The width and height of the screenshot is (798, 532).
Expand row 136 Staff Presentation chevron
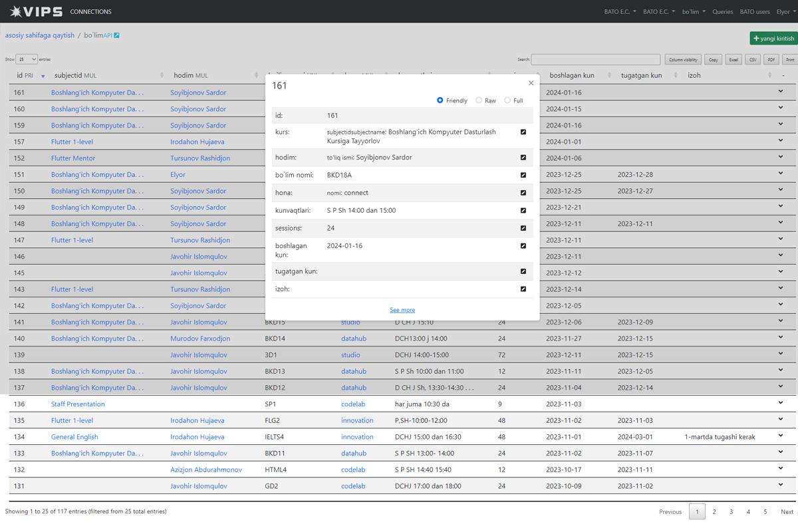pos(781,403)
